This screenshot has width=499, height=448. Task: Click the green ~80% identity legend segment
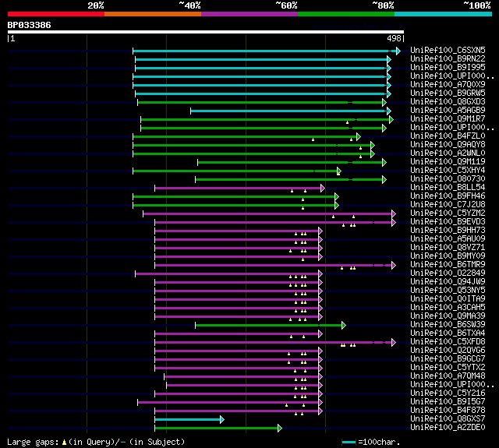pyautogui.click(x=346, y=14)
